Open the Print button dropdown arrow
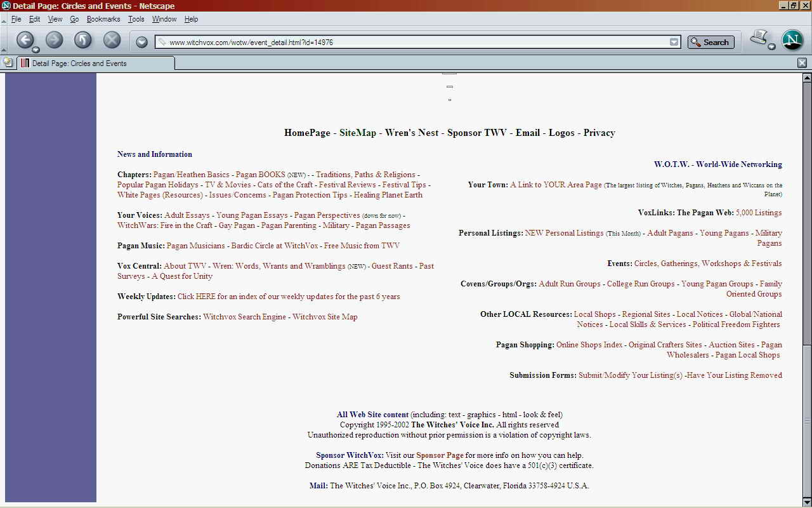 click(x=771, y=46)
